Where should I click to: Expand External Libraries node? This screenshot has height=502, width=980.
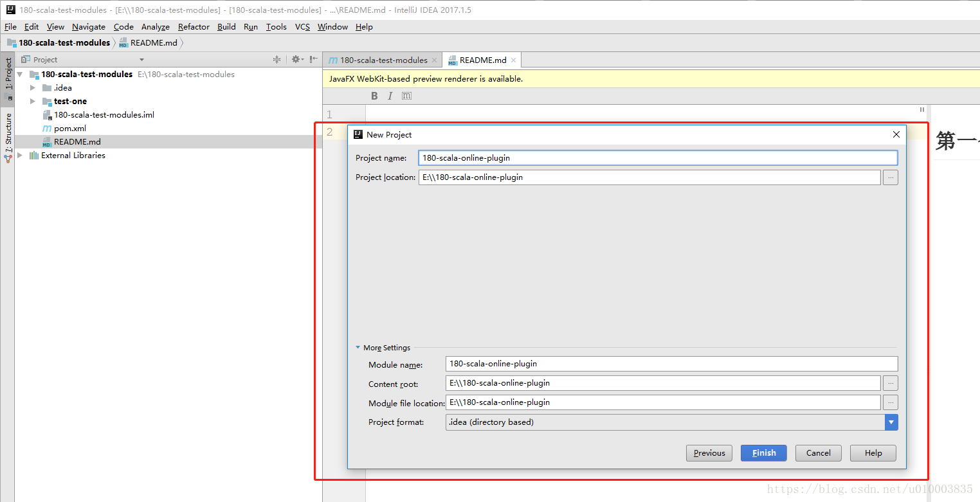click(20, 156)
